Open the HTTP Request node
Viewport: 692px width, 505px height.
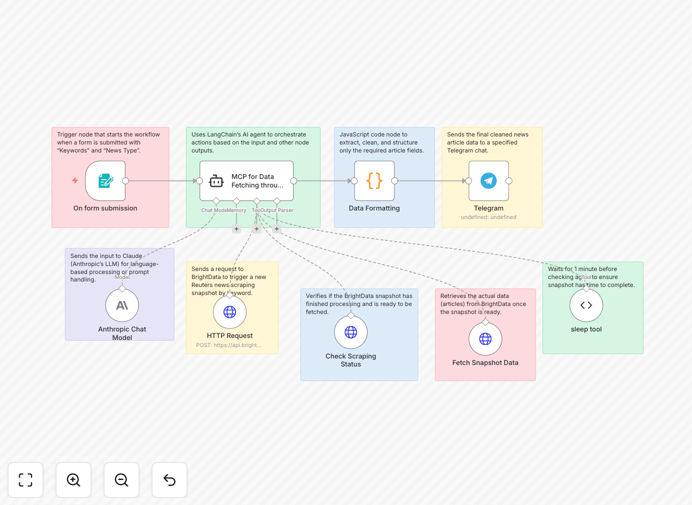point(229,312)
